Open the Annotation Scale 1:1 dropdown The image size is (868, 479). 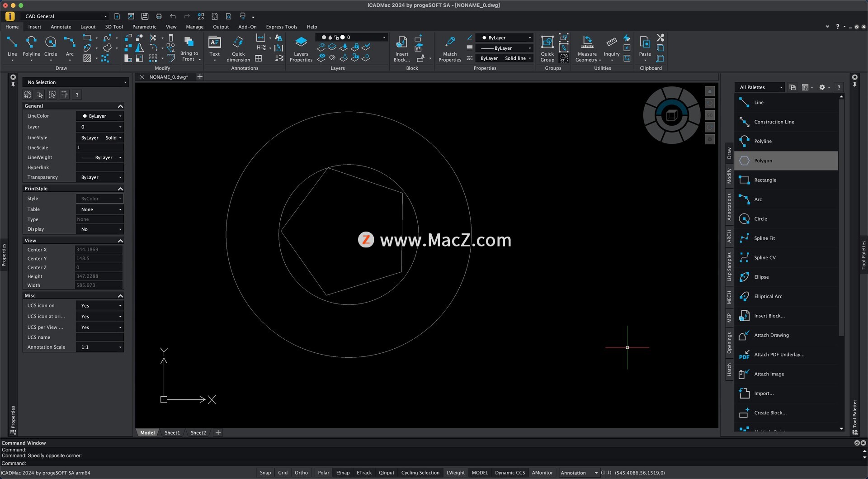100,347
